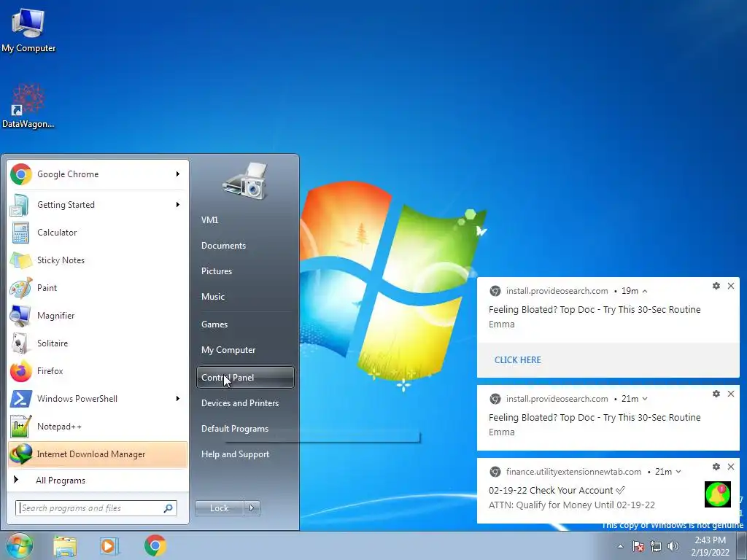Image resolution: width=747 pixels, height=560 pixels.
Task: Expand the Getting Started submenu arrow
Action: pos(178,205)
